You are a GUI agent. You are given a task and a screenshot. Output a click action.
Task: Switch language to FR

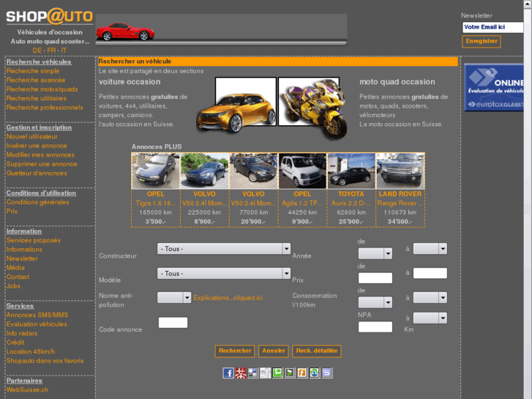(51, 51)
